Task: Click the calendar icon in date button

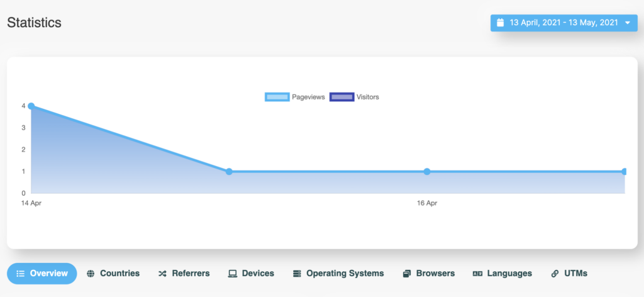Action: tap(500, 23)
